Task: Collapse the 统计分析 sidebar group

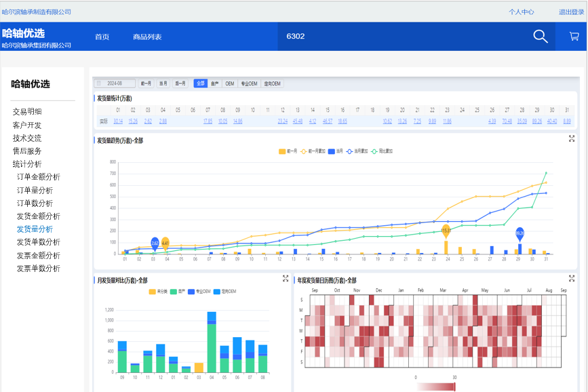Action: pos(27,164)
